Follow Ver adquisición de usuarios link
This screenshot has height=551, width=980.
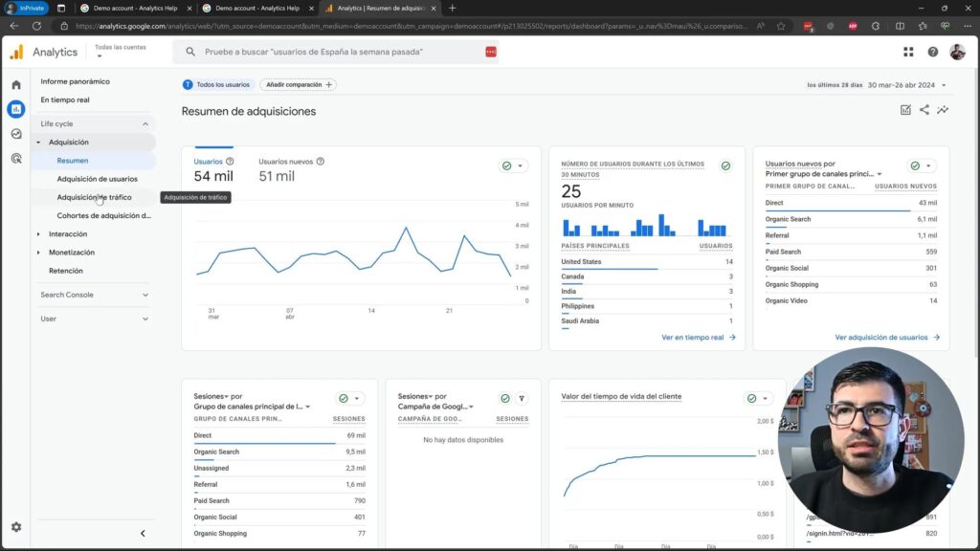coord(887,338)
